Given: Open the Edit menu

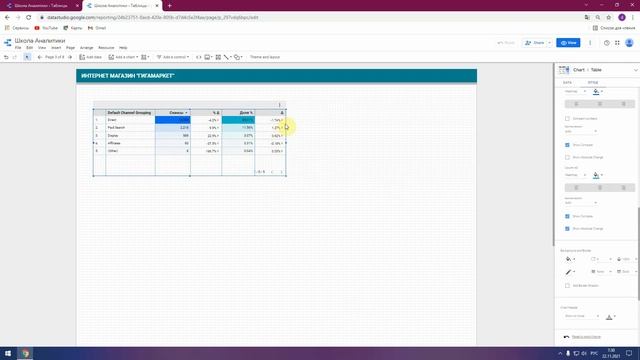Looking at the screenshot, I should tap(29, 48).
